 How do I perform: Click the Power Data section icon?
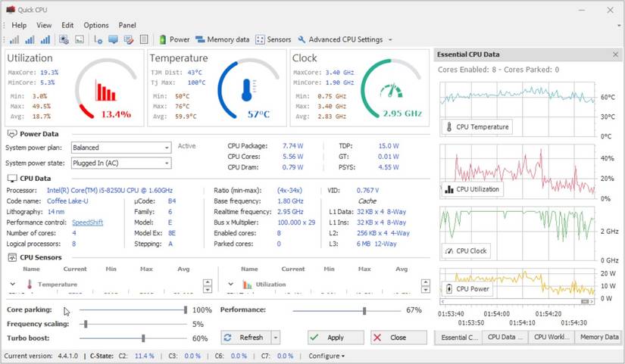(12, 134)
